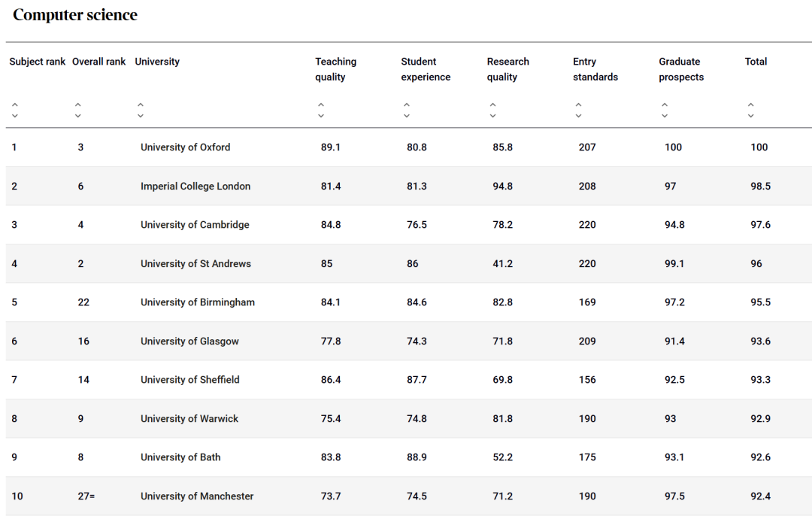Viewport: 812px width, 516px height.
Task: Open University of Bath row name
Action: point(180,457)
